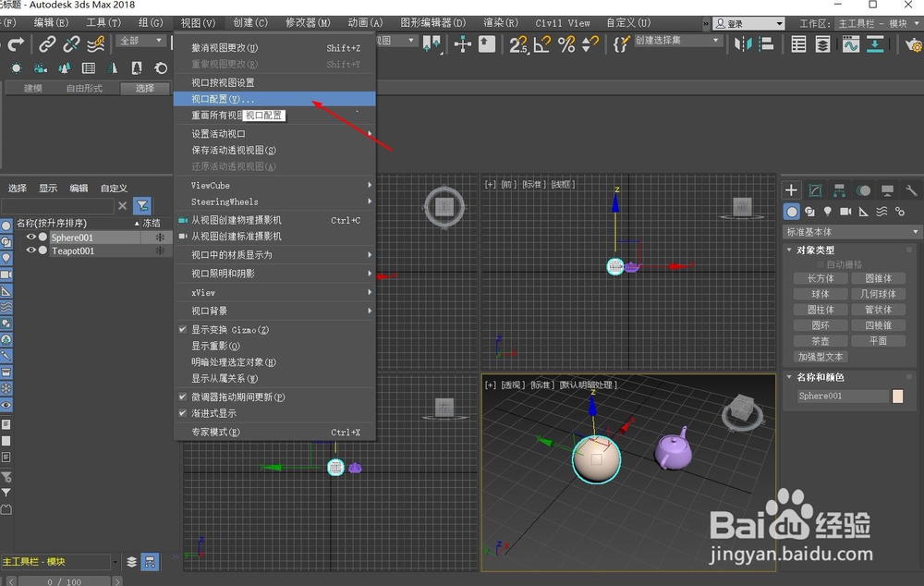Expand the 视口背景 submenu
924x586 pixels.
pyautogui.click(x=274, y=311)
